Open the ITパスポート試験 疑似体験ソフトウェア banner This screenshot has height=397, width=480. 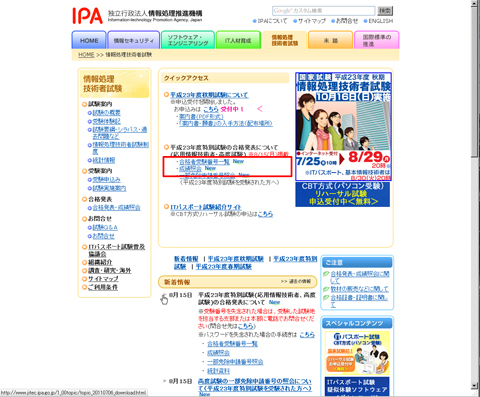click(x=357, y=387)
